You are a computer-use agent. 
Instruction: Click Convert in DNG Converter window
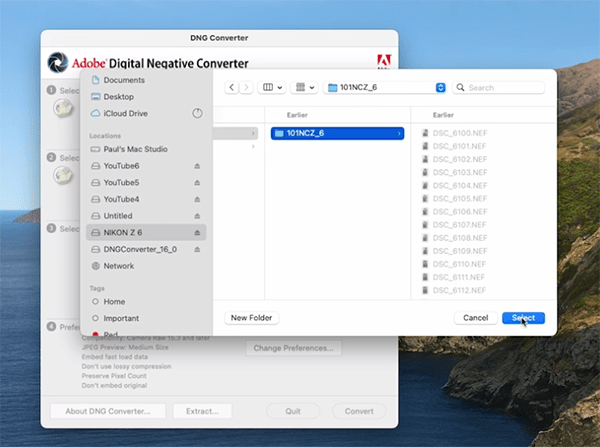click(x=359, y=411)
